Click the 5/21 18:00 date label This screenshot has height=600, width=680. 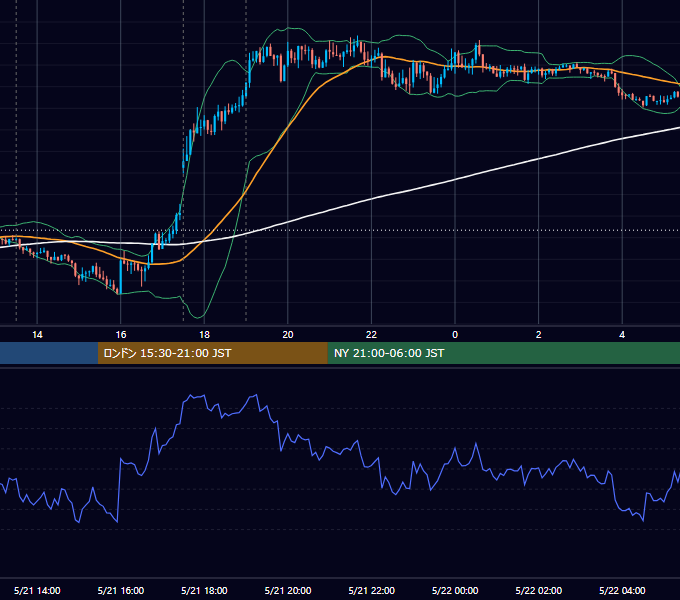click(204, 590)
